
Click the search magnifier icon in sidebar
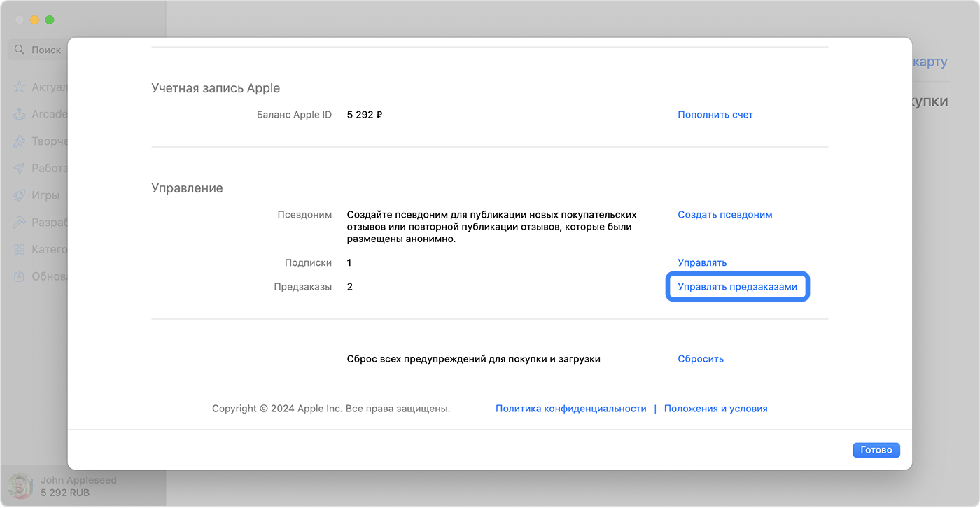pyautogui.click(x=20, y=50)
